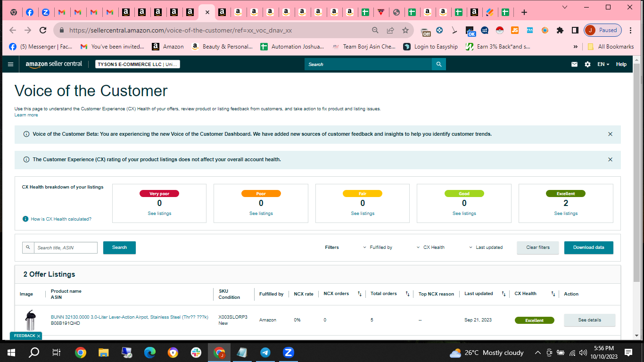Click the share page icon in address bar
Image resolution: width=644 pixels, height=362 pixels.
click(390, 30)
